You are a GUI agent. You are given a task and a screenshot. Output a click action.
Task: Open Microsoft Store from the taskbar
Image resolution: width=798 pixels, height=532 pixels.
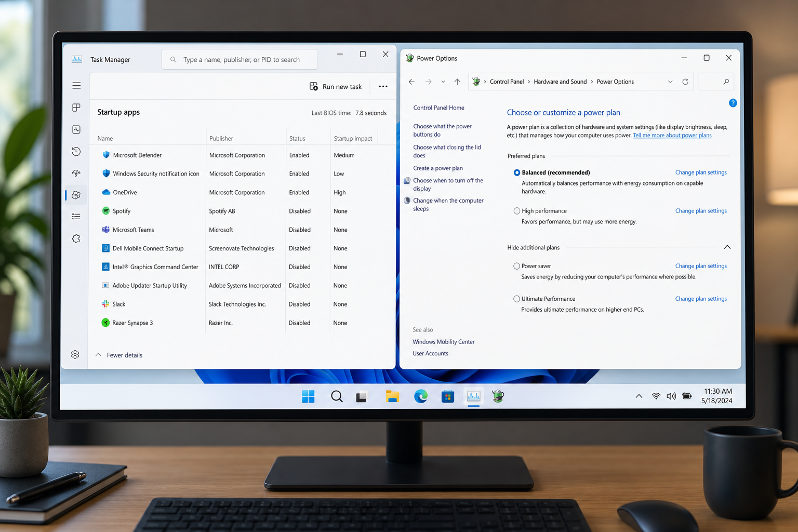coord(448,396)
